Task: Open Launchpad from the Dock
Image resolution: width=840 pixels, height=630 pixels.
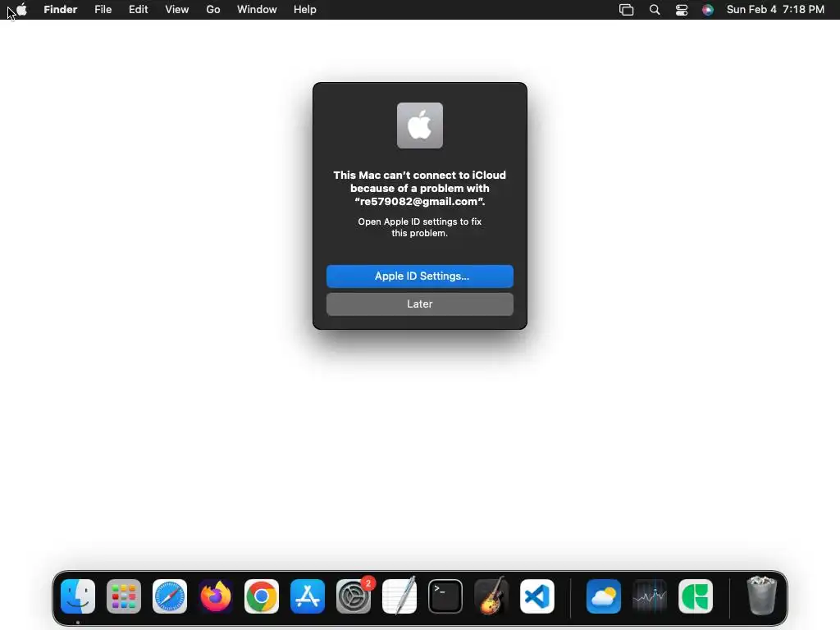Action: coord(124,596)
